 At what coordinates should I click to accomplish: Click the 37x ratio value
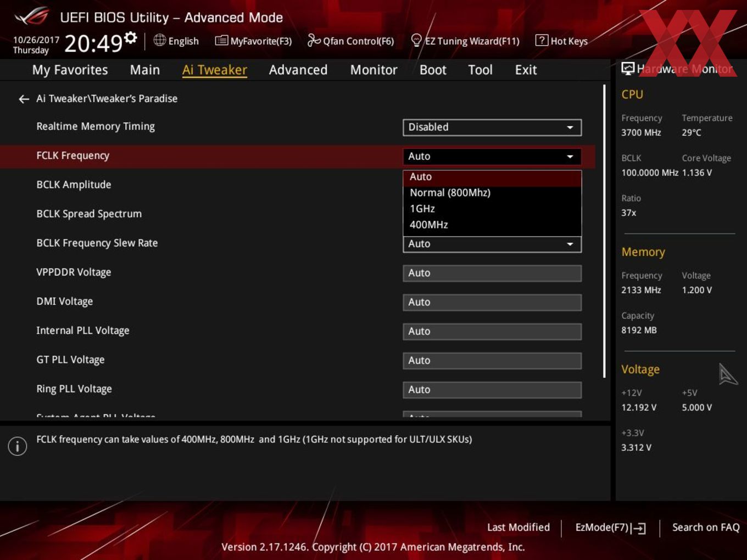tap(628, 212)
